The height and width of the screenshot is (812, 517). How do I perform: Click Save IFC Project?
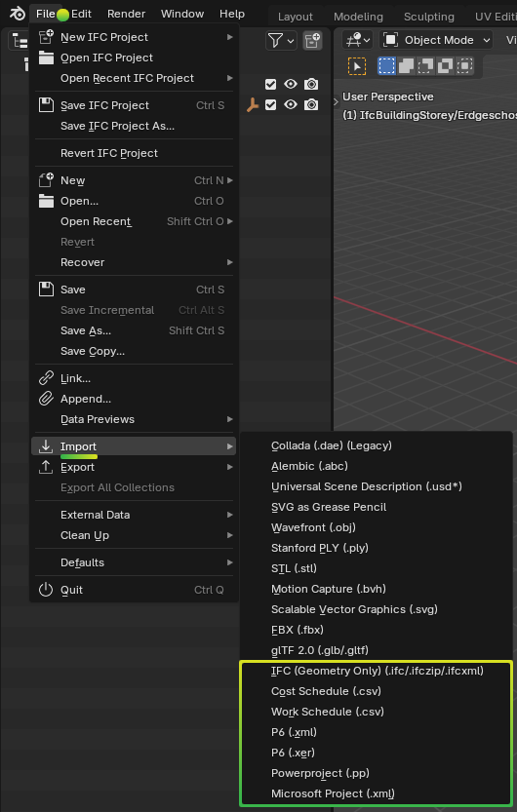click(x=135, y=105)
